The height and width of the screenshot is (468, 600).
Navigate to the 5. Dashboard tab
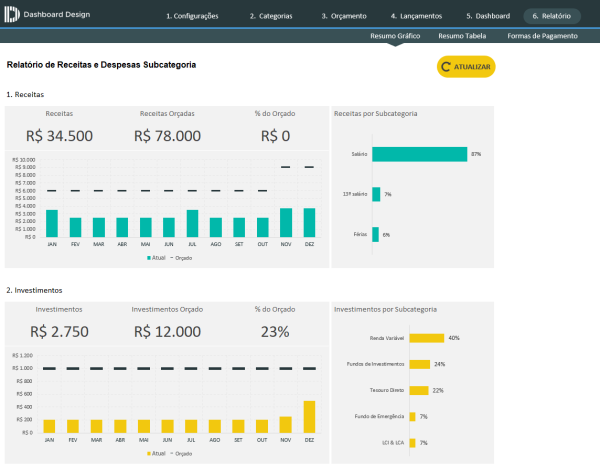pyautogui.click(x=487, y=16)
